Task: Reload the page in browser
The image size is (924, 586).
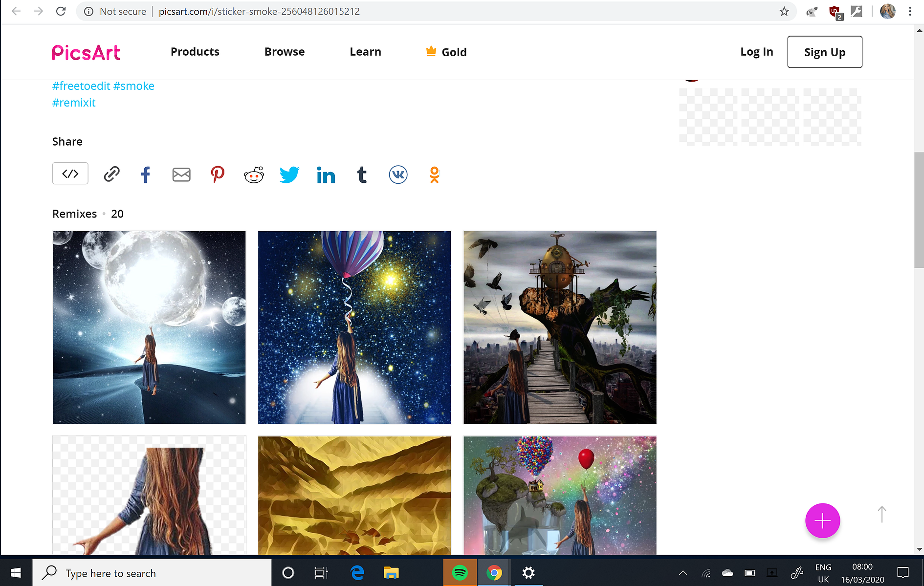Action: (x=61, y=11)
